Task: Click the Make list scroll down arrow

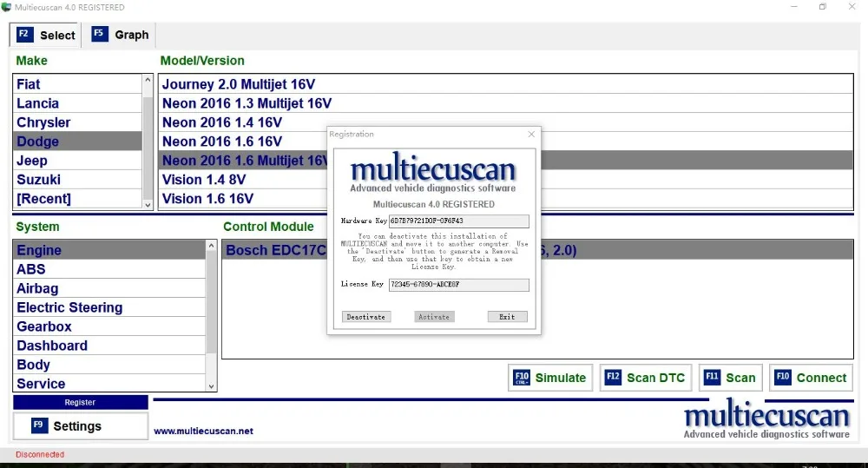Action: click(148, 204)
